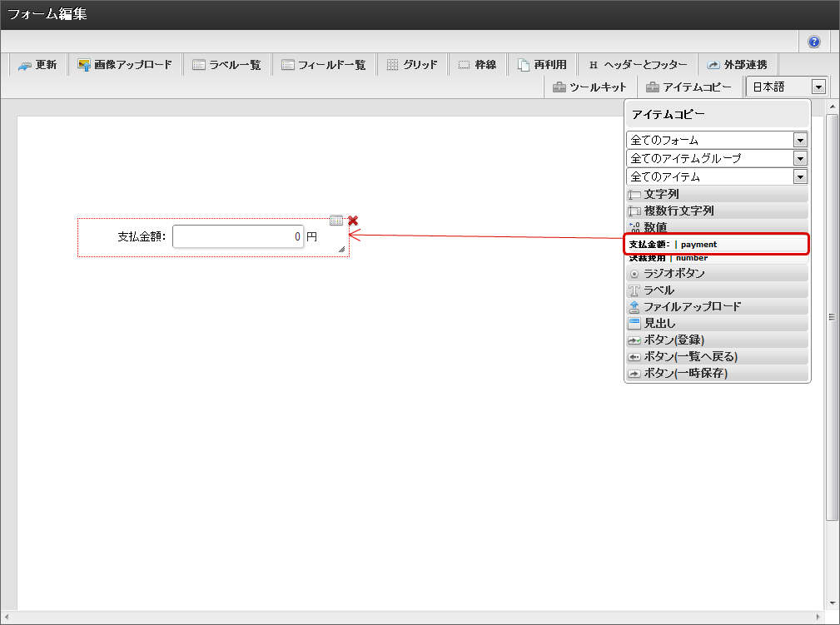Collapse the 数値 item category
840x625 pixels.
717,227
